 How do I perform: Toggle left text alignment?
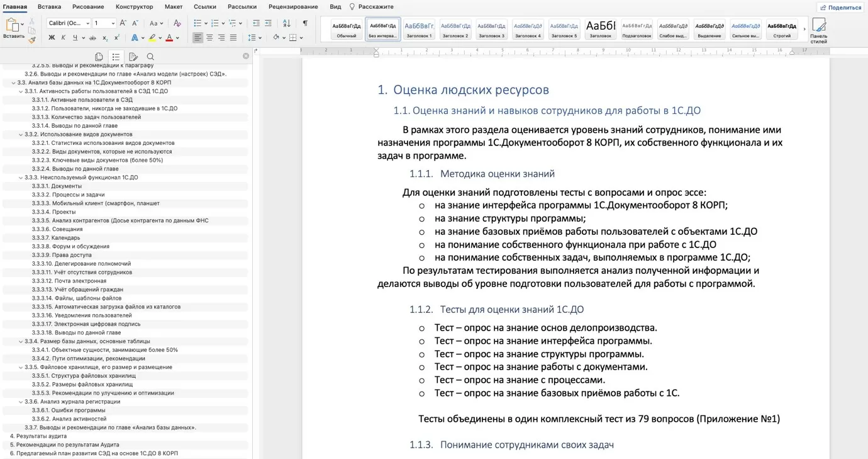click(x=198, y=38)
